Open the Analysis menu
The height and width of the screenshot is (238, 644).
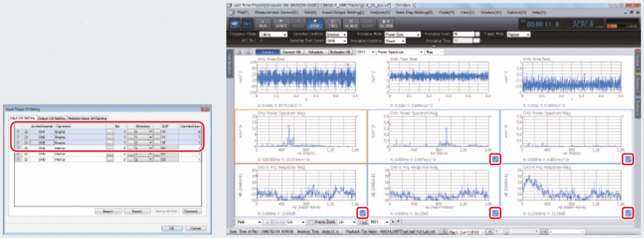[379, 13]
